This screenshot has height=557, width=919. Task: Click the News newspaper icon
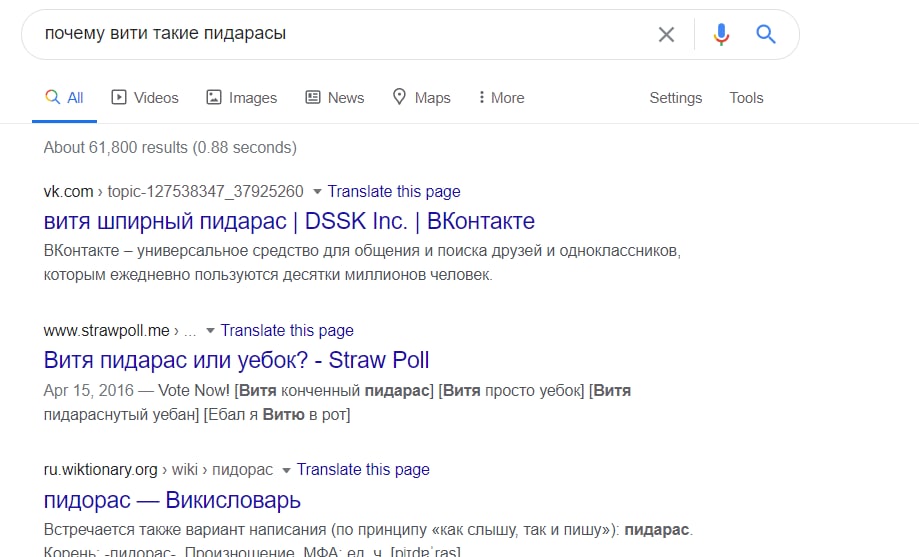pyautogui.click(x=313, y=97)
